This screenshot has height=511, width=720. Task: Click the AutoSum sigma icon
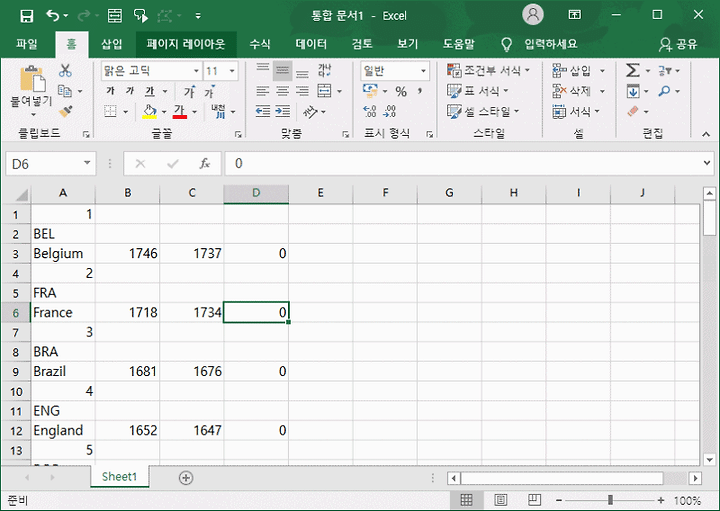pyautogui.click(x=633, y=70)
